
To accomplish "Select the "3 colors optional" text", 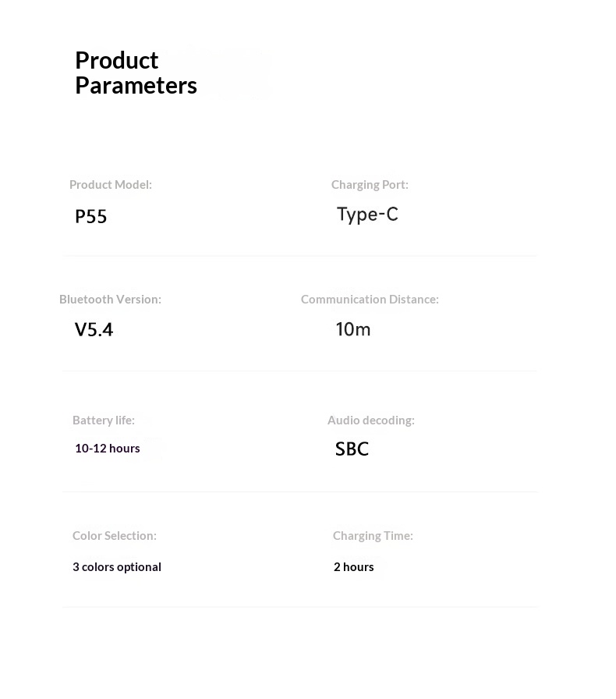I will click(x=117, y=567).
